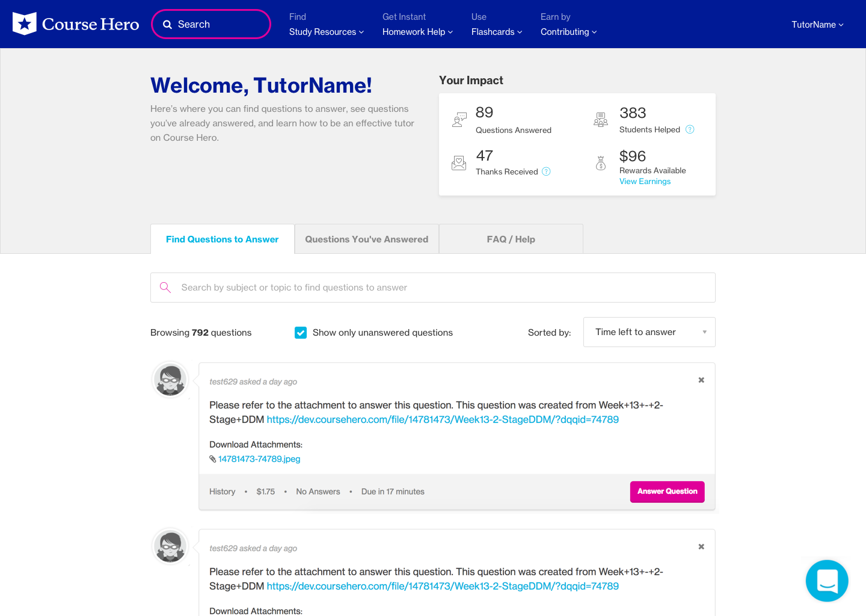
Task: Click the Course Hero star logo
Action: point(25,24)
